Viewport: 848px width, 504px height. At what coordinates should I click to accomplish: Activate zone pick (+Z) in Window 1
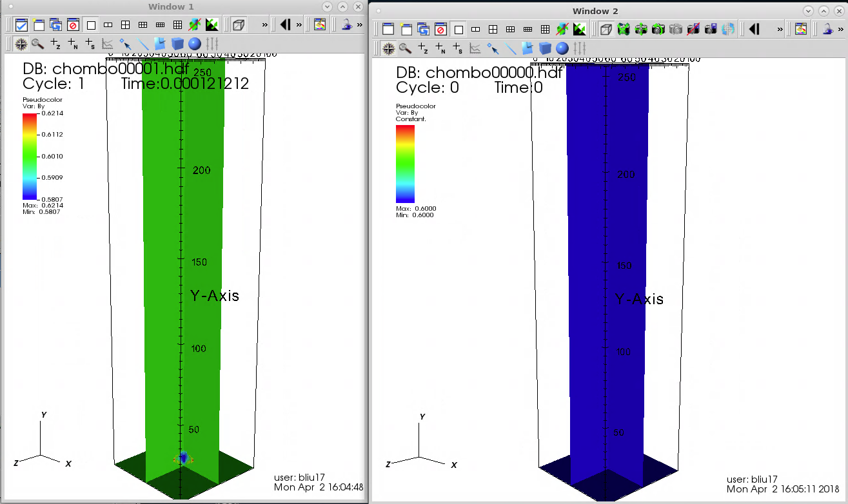[55, 44]
